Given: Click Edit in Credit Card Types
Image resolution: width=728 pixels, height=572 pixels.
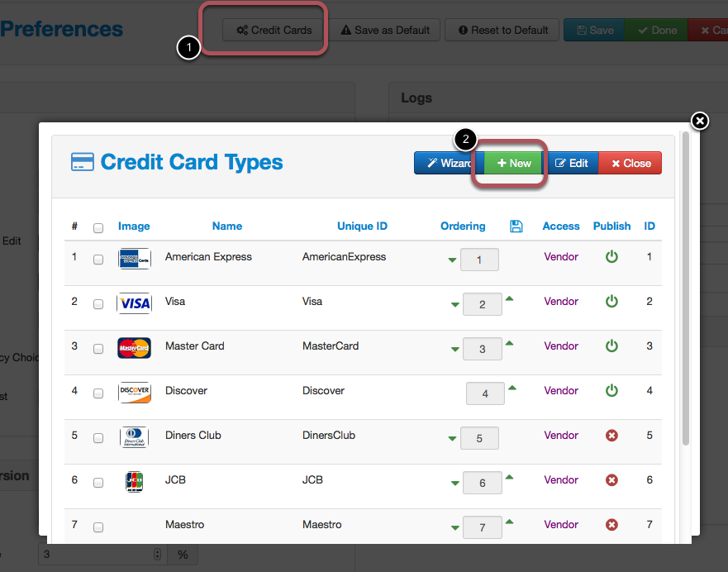Looking at the screenshot, I should [571, 163].
